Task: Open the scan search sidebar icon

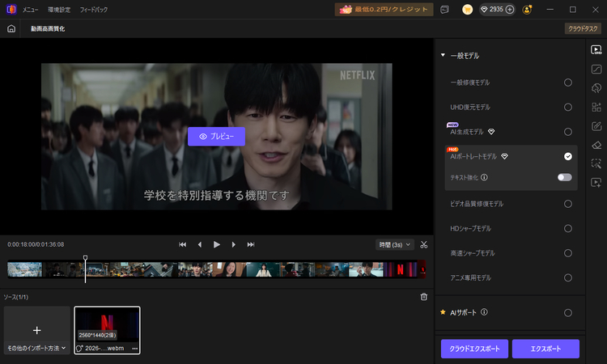Action: [x=596, y=163]
